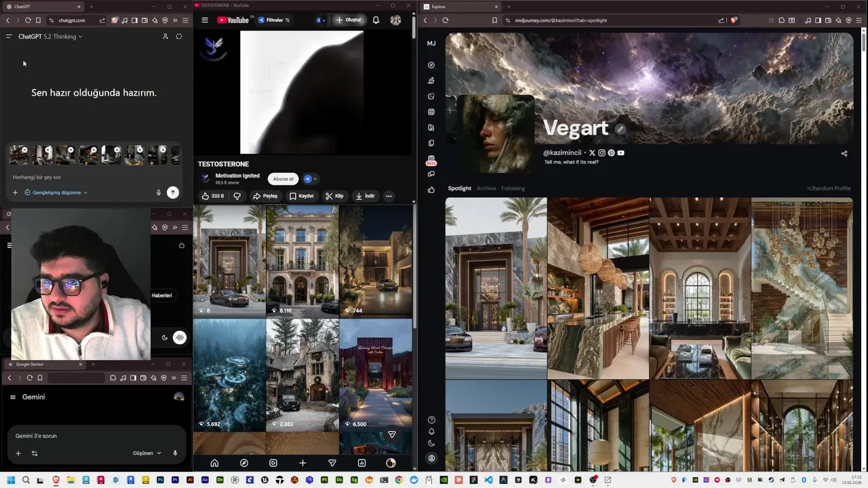
Task: Click the Paylaş share button
Action: point(265,196)
